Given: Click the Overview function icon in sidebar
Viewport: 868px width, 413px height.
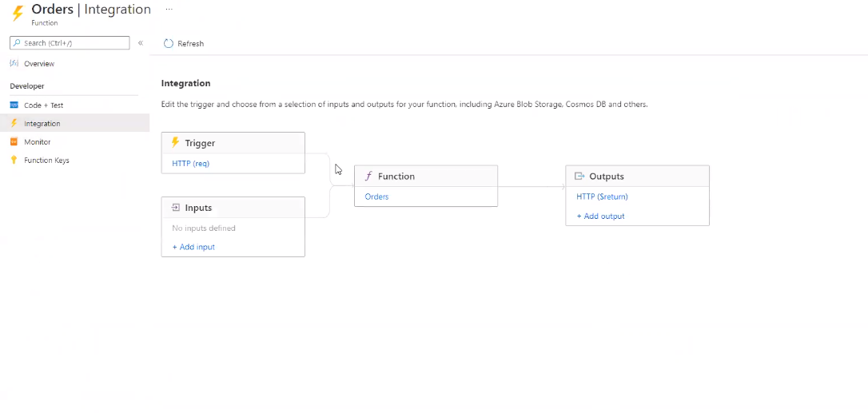Looking at the screenshot, I should pos(14,63).
